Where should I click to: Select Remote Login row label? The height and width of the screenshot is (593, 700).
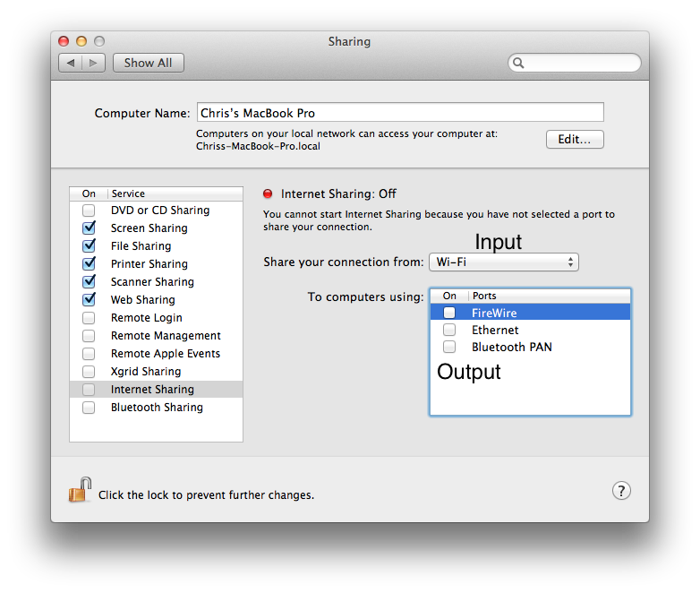point(147,318)
